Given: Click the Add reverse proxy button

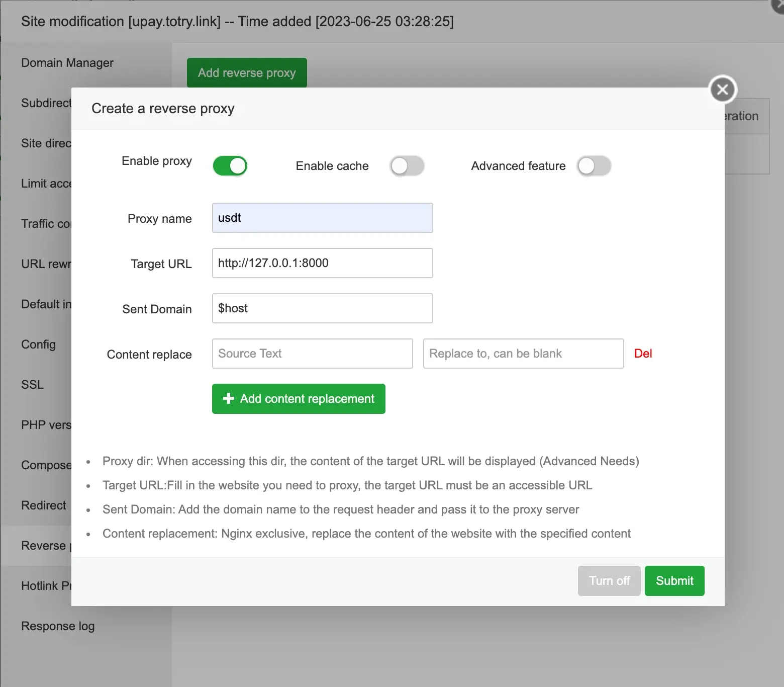Looking at the screenshot, I should [247, 73].
